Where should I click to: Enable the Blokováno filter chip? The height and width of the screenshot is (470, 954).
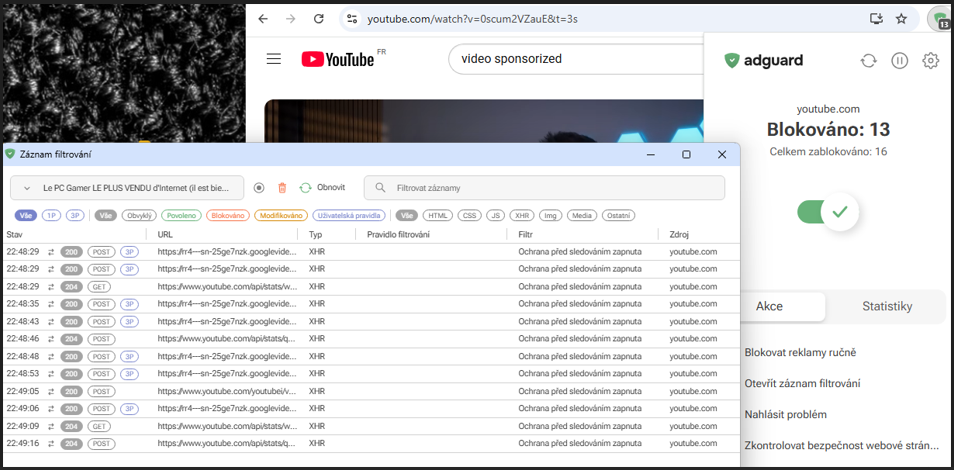[229, 215]
